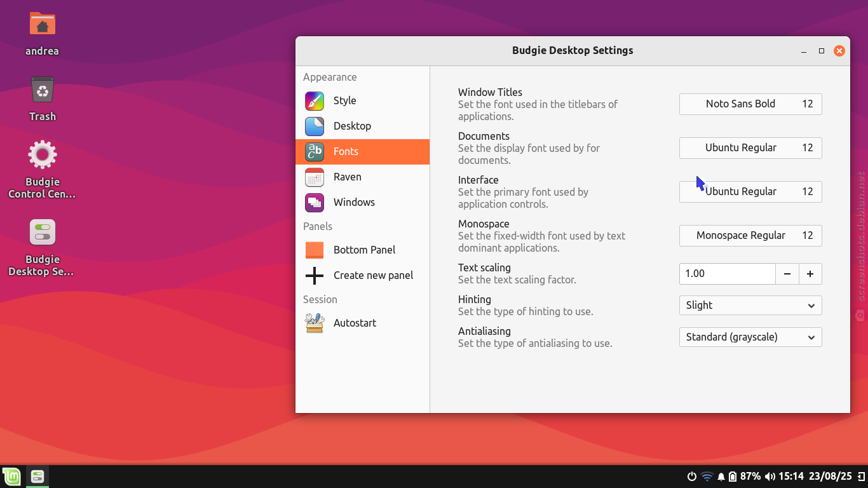Click the logout icon in panel

pyautogui.click(x=860, y=477)
